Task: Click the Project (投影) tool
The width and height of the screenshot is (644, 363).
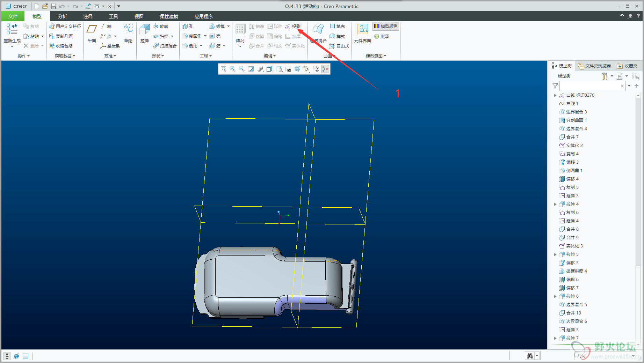Action: click(x=293, y=27)
